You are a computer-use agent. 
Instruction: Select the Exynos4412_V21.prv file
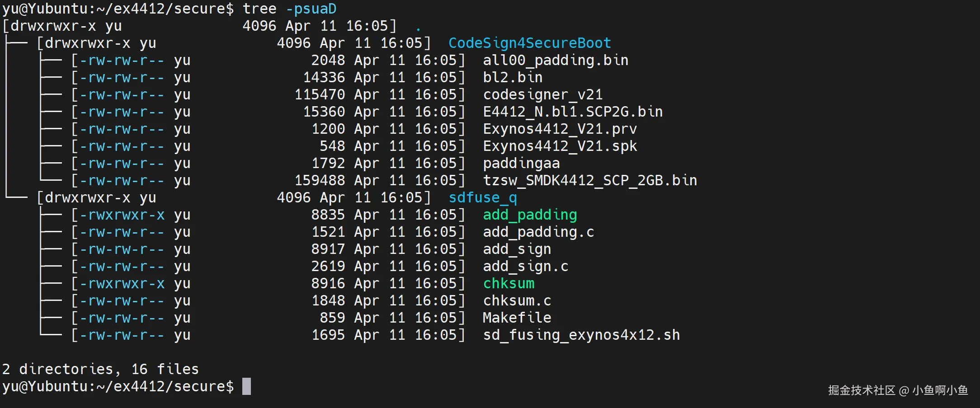(560, 129)
